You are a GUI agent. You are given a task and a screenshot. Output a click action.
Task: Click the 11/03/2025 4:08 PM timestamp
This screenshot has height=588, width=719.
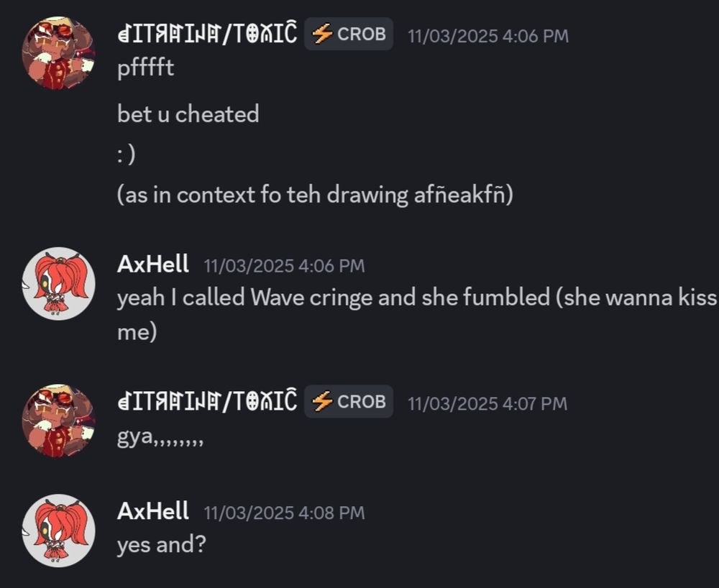tap(284, 513)
